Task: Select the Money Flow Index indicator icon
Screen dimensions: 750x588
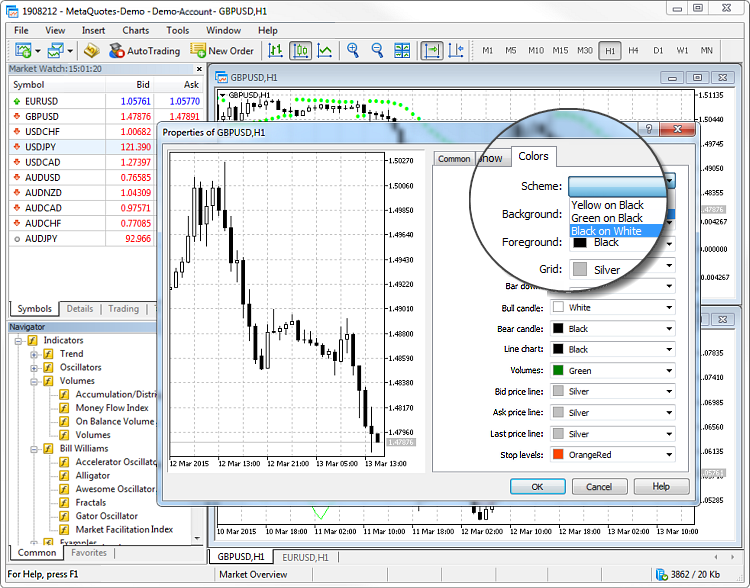Action: tap(64, 408)
